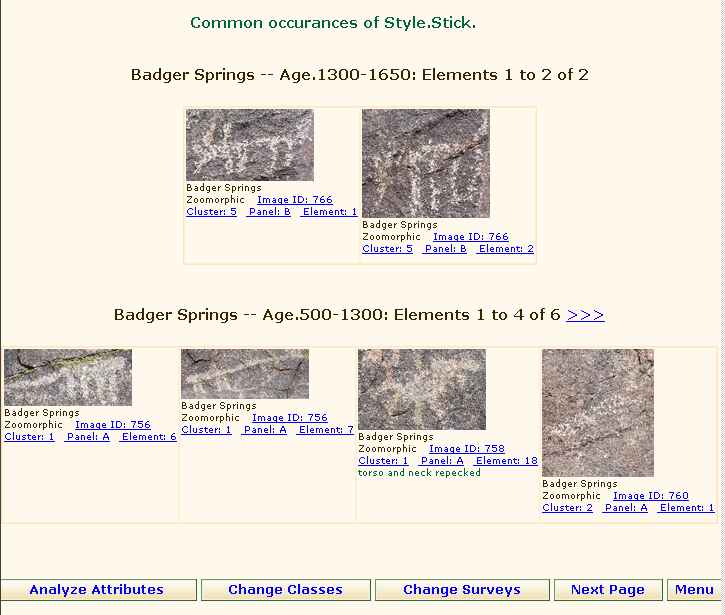View the Element 18 petroglyph thumbnail
Viewport: 725px width, 615px height.
[x=421, y=389]
